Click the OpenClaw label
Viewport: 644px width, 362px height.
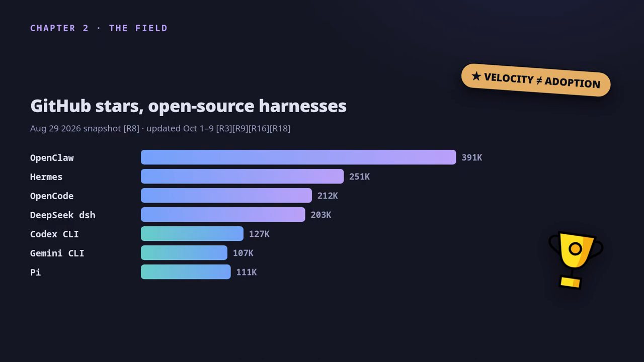tap(52, 157)
